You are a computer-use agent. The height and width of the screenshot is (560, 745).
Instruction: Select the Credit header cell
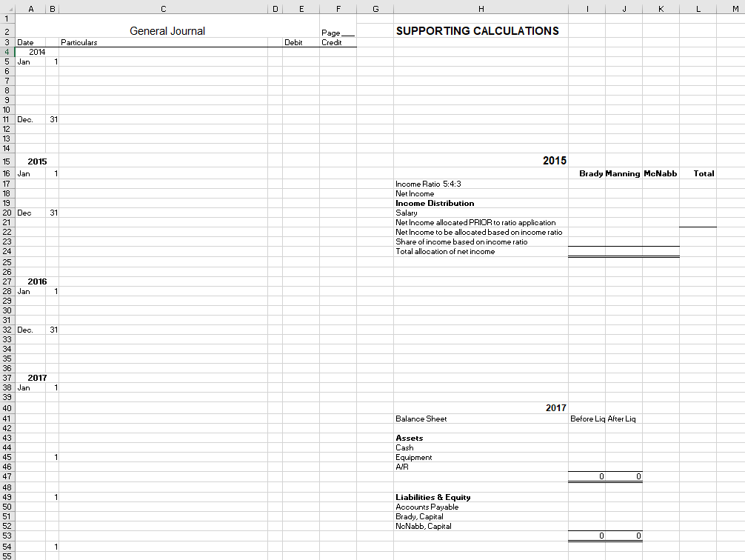338,42
